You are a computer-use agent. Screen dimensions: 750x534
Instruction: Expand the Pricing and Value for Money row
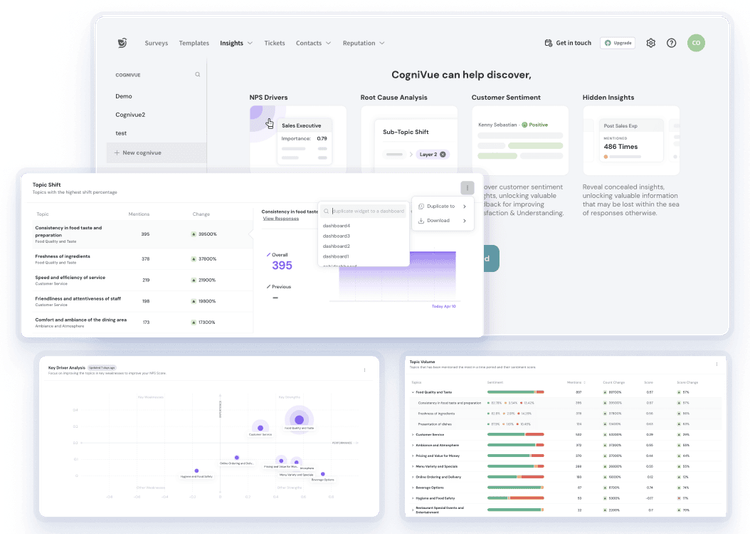[413, 456]
